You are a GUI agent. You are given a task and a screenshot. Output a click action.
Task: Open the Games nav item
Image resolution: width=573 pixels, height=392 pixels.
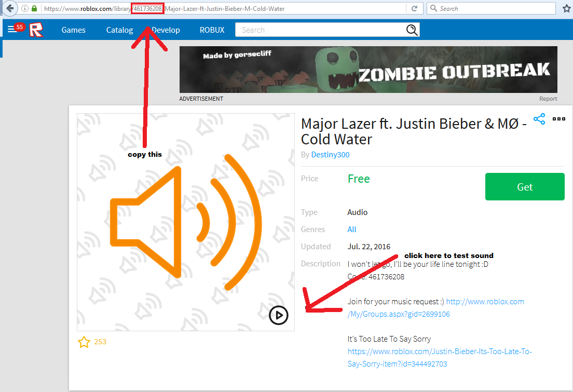74,30
